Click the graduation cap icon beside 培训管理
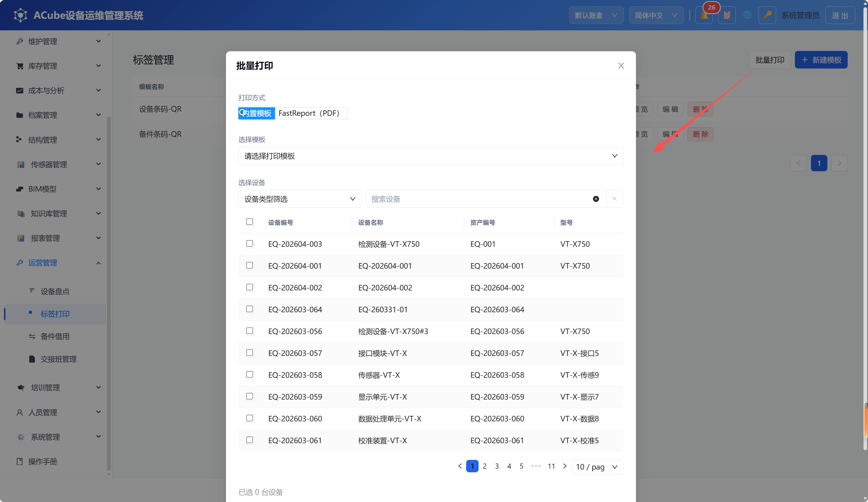This screenshot has width=868, height=502. 21,387
